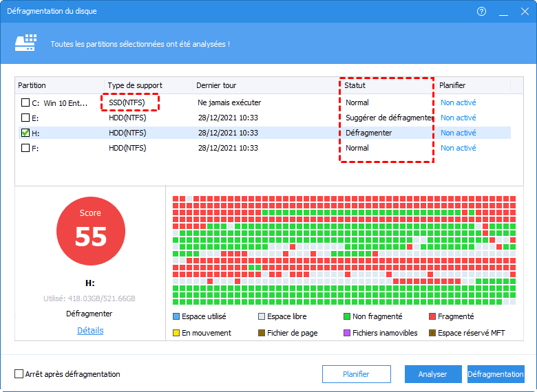This screenshot has width=537, height=392.
Task: Open Non activé schedule link for H:
Action: 459,133
